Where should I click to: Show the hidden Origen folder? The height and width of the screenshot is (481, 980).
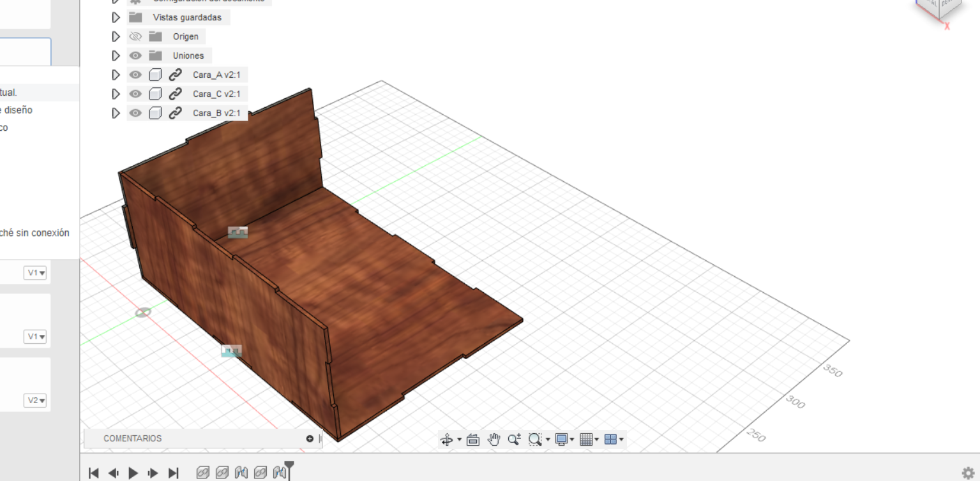coord(135,36)
